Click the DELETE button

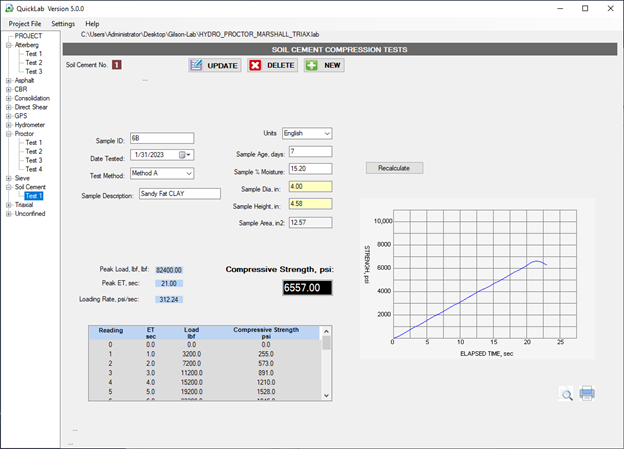tap(273, 65)
